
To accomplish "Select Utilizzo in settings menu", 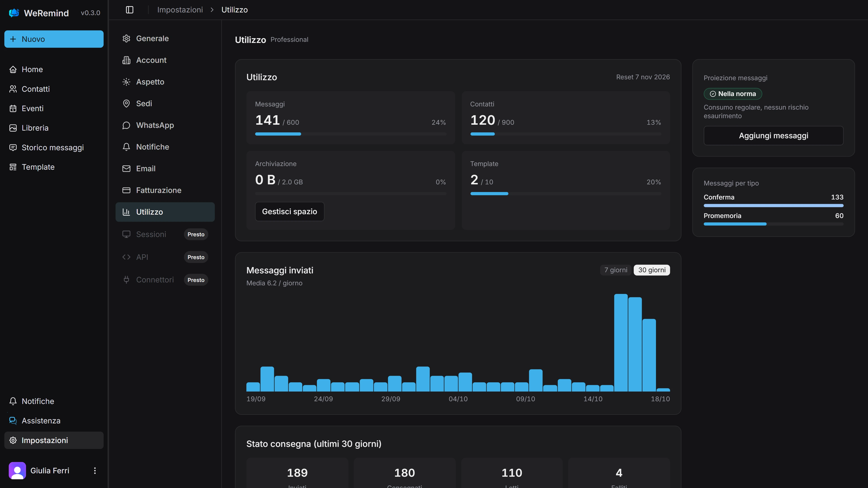I will pyautogui.click(x=165, y=212).
